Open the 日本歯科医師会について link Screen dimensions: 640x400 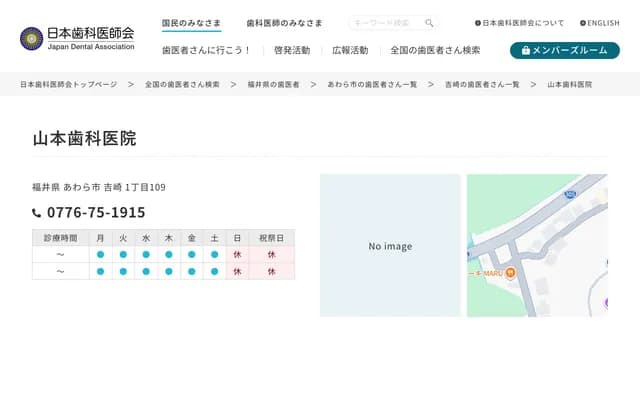click(x=520, y=23)
